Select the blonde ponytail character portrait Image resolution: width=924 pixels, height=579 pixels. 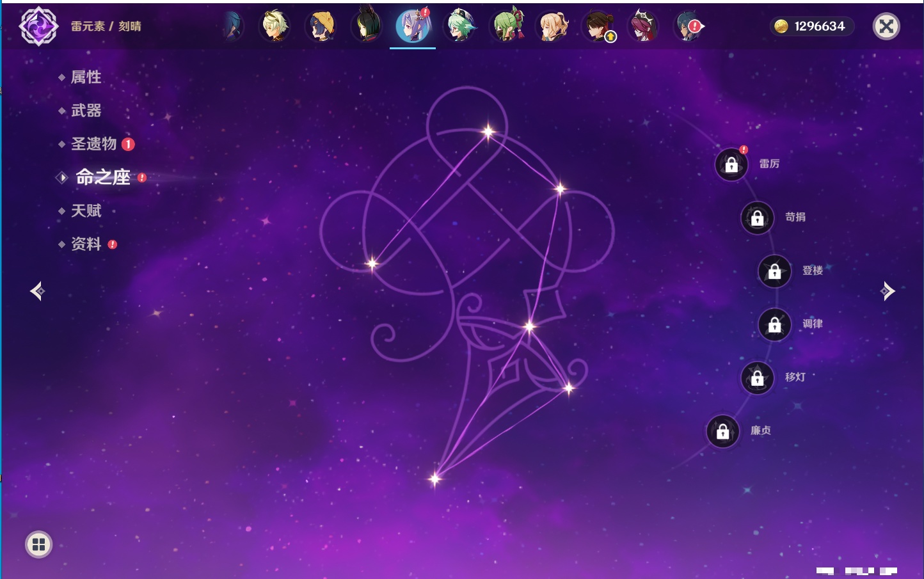coord(553,26)
